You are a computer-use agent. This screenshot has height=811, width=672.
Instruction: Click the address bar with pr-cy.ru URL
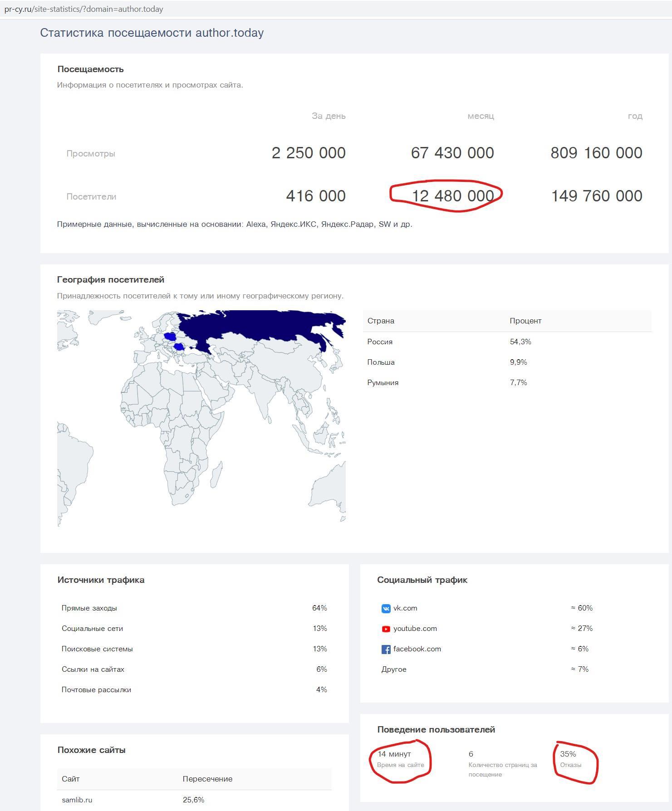click(x=84, y=9)
